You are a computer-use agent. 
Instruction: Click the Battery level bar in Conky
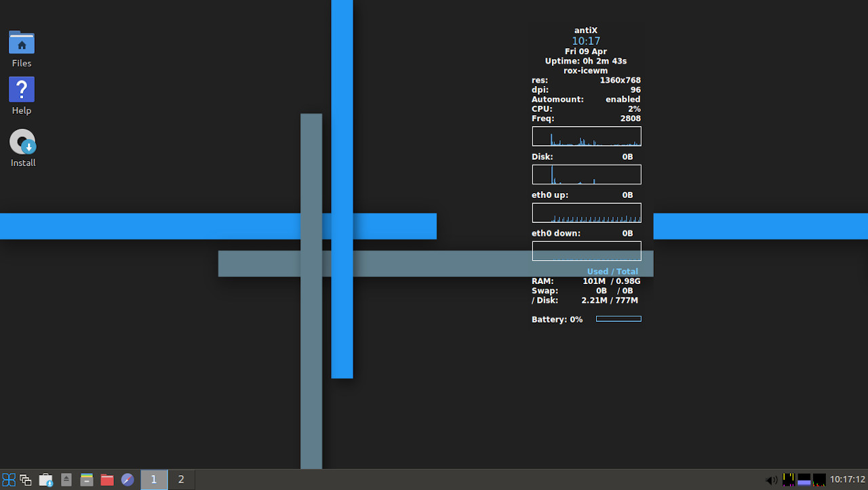point(618,319)
